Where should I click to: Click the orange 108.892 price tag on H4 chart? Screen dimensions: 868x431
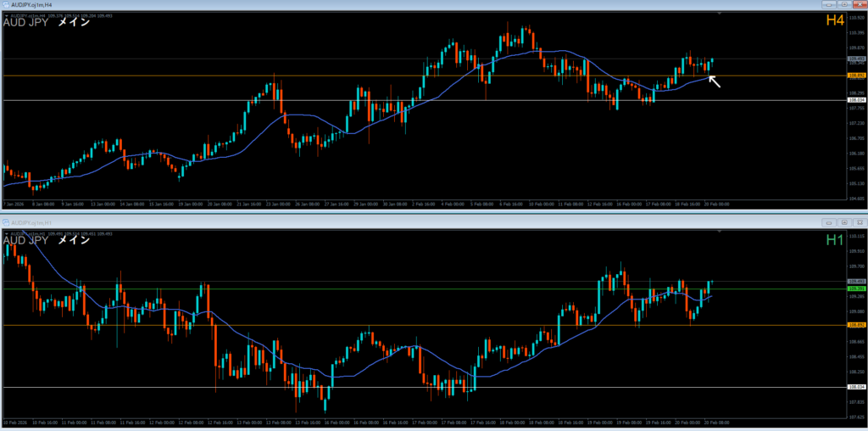pyautogui.click(x=855, y=76)
